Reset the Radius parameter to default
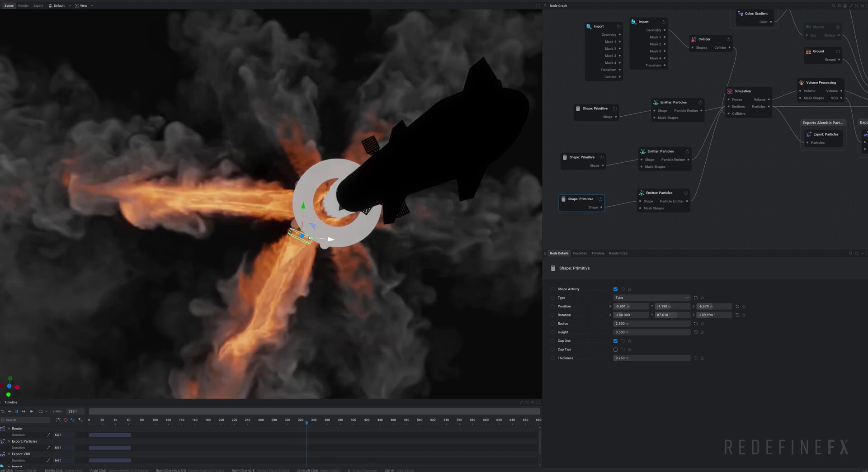The height and width of the screenshot is (472, 868). (x=696, y=324)
